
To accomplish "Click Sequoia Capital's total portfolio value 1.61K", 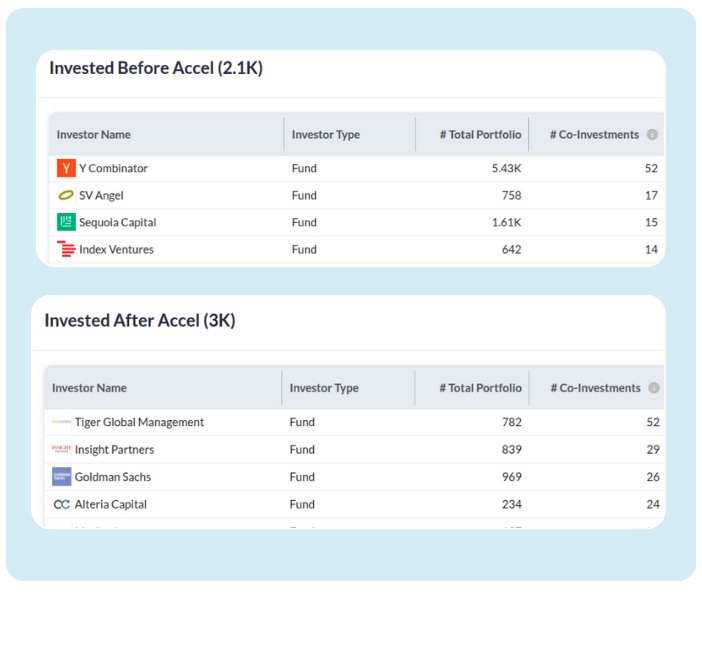I will 506,223.
